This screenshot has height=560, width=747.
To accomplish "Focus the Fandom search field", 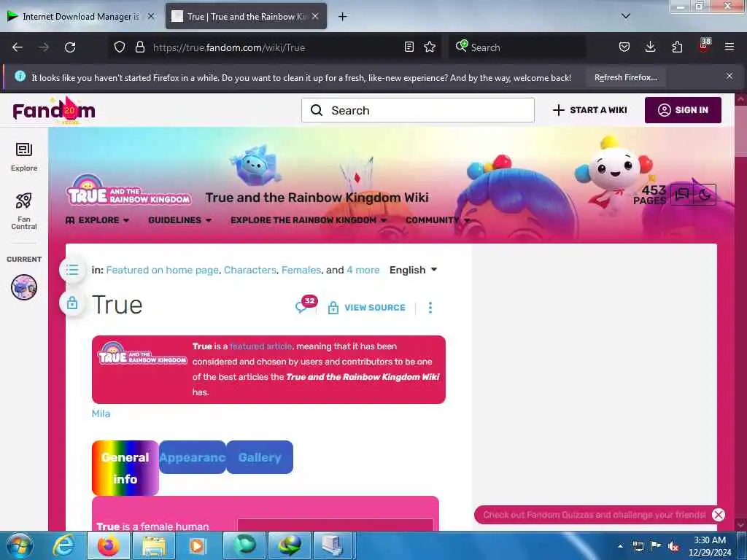I will (x=418, y=110).
